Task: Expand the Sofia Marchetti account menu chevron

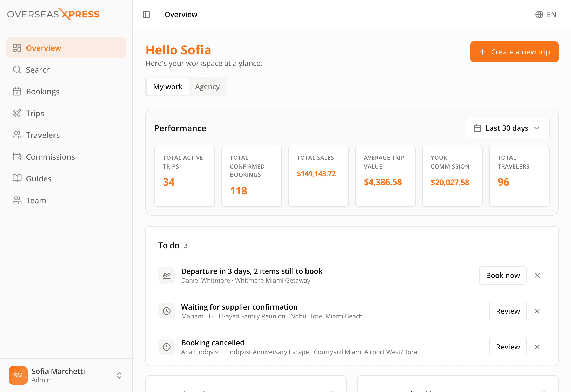Action: [119, 375]
